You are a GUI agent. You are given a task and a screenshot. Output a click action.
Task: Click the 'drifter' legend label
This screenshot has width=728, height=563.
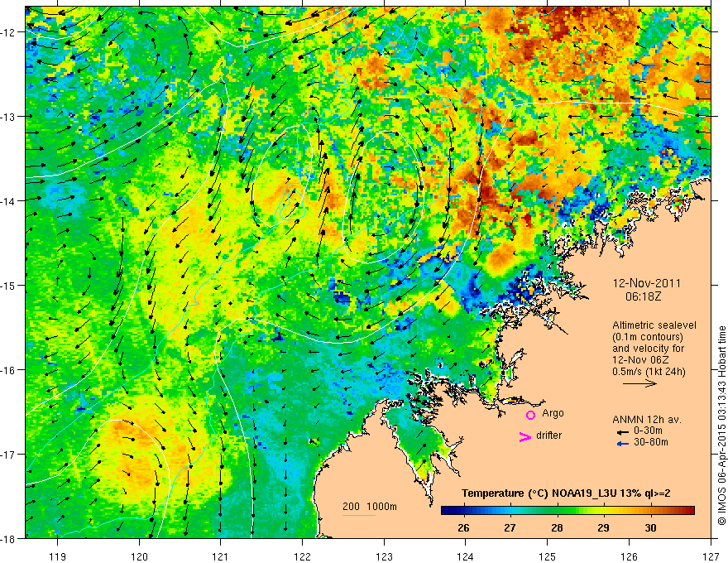(548, 435)
